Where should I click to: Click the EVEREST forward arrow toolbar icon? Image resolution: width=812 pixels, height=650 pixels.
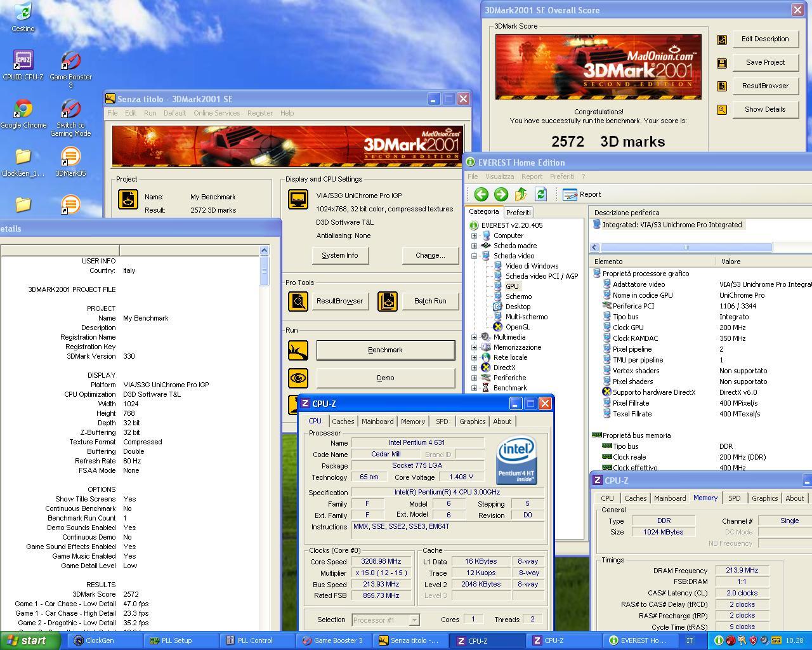(501, 194)
